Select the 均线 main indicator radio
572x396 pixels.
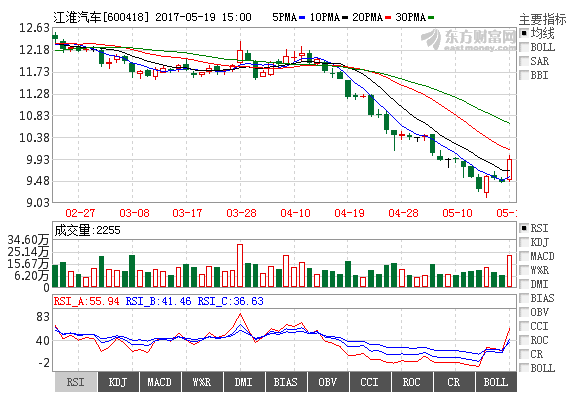click(524, 33)
